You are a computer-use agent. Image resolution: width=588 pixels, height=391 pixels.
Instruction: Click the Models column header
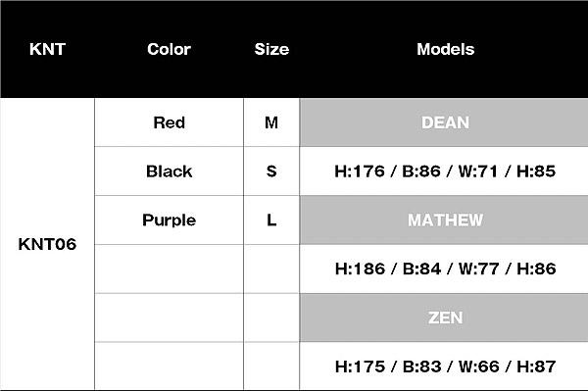click(446, 49)
